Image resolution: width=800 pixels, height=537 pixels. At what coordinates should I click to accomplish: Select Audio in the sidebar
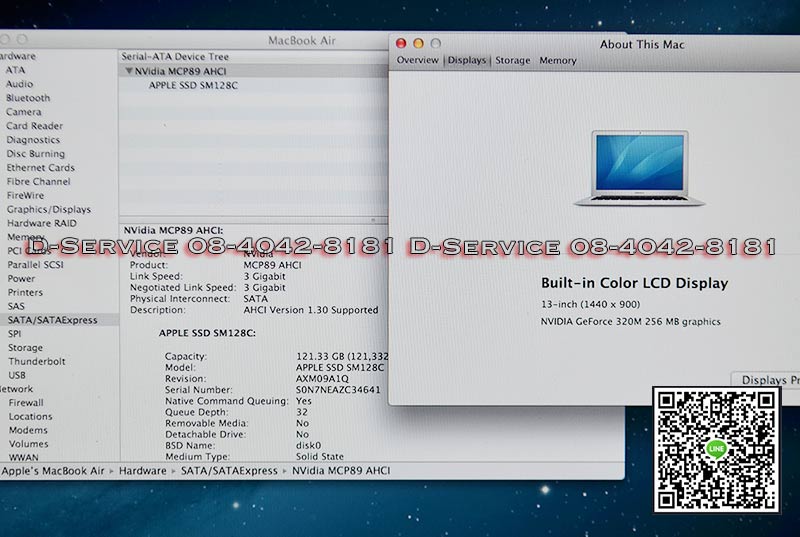coord(19,84)
